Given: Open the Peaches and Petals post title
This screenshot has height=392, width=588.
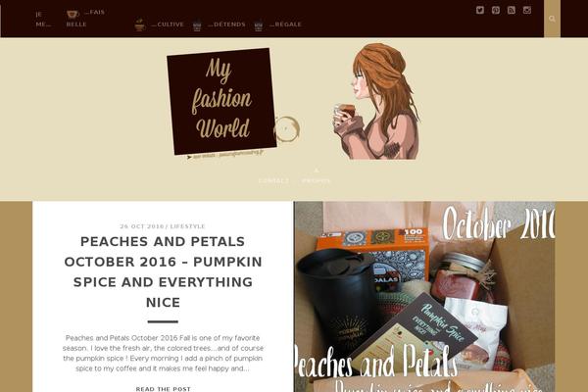Looking at the screenshot, I should (x=163, y=271).
